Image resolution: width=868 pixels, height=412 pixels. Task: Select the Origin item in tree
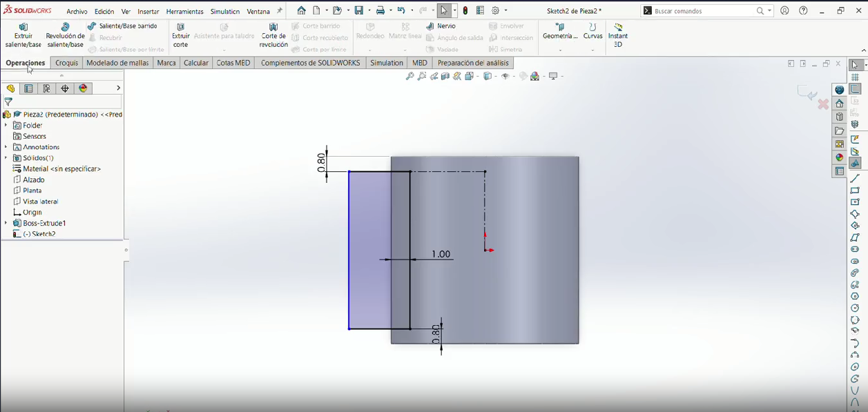coord(28,213)
